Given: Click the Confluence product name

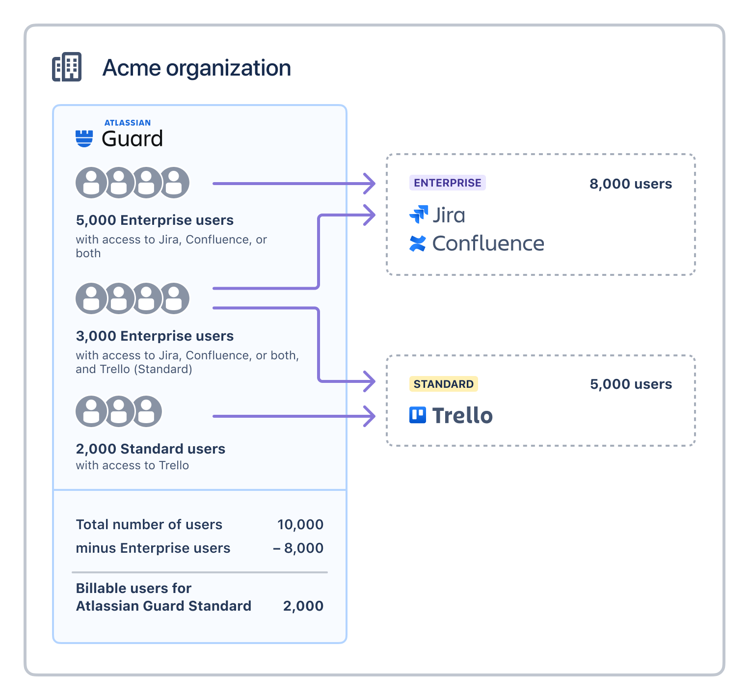Looking at the screenshot, I should (x=488, y=243).
